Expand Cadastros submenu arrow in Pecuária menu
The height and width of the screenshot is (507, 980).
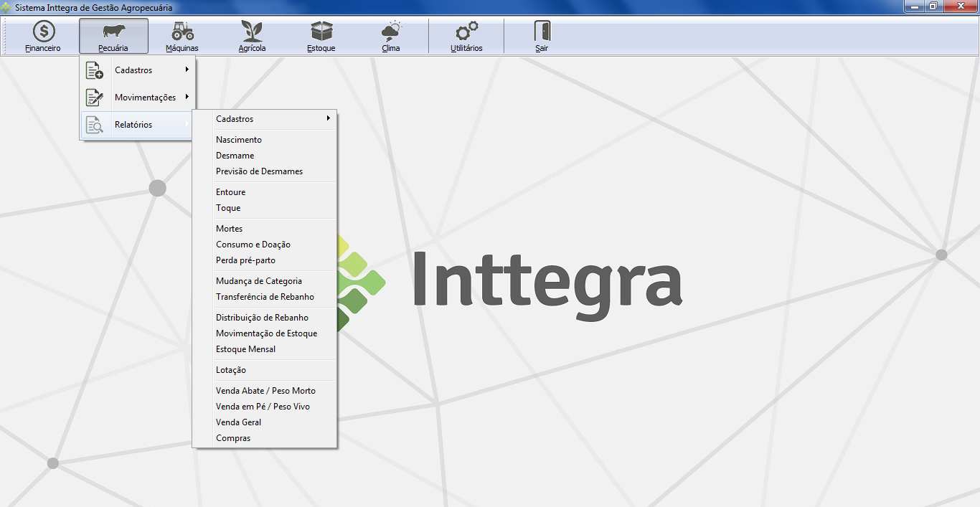(x=187, y=70)
